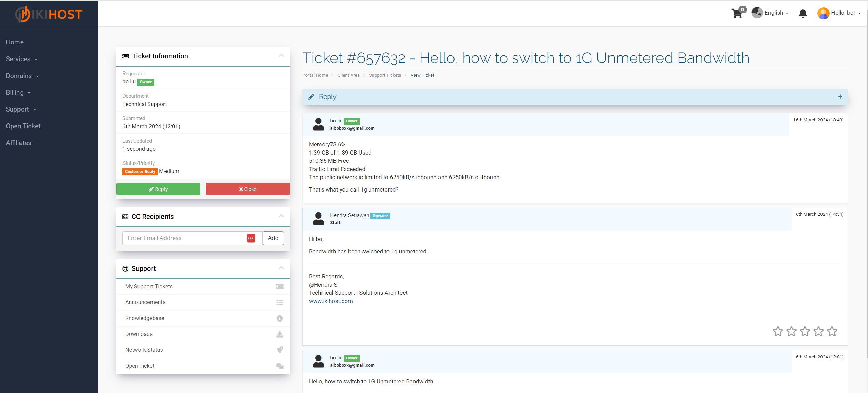Rate the staff reply three stars
The height and width of the screenshot is (393, 868).
pyautogui.click(x=805, y=331)
